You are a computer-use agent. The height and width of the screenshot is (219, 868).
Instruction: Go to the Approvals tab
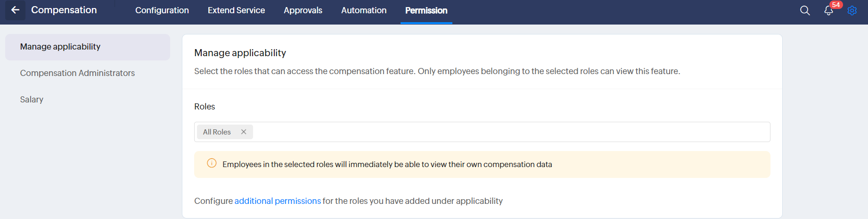(303, 10)
